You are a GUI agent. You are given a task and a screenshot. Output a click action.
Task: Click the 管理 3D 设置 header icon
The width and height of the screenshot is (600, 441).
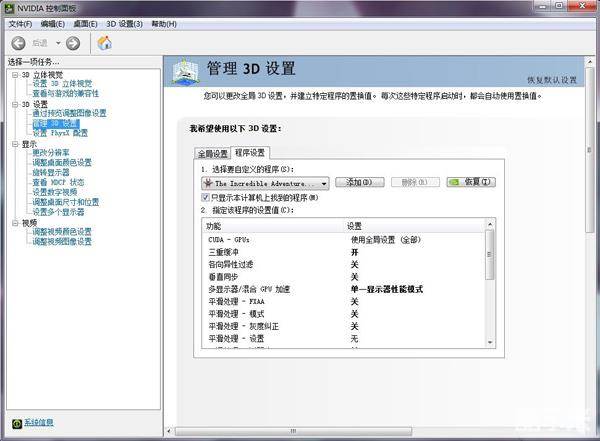pos(185,71)
